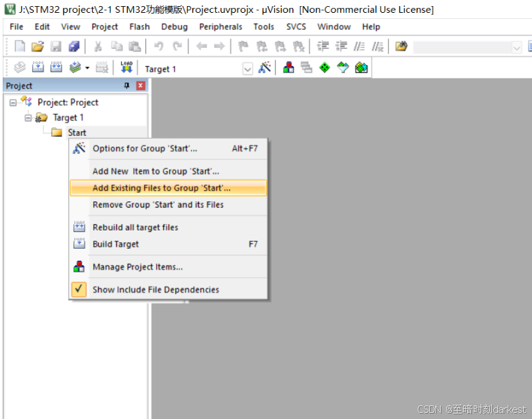Click the Paste clipboard icon

(x=135, y=46)
